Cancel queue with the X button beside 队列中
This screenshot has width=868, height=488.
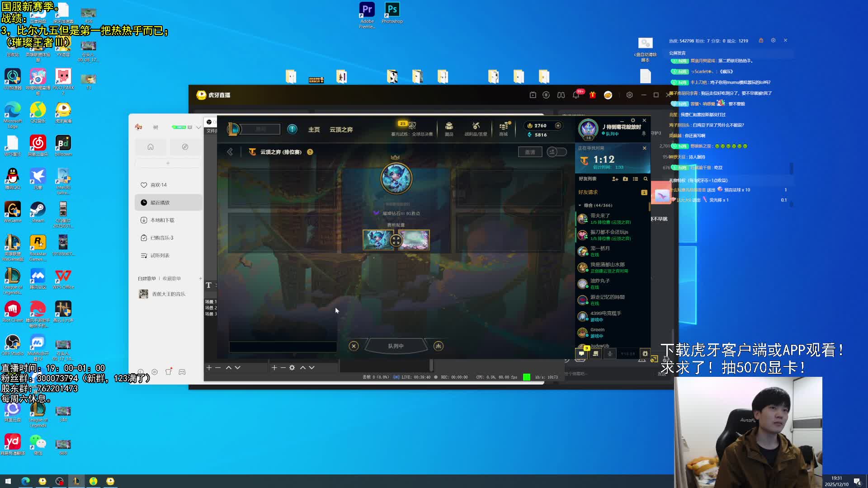354,346
